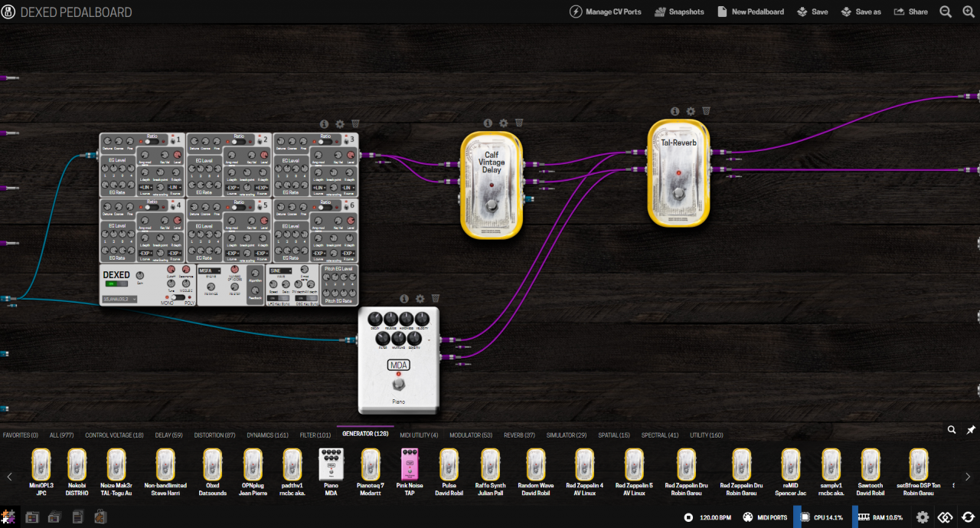Delete Calf Vintage Delay using its trash icon

tap(519, 123)
